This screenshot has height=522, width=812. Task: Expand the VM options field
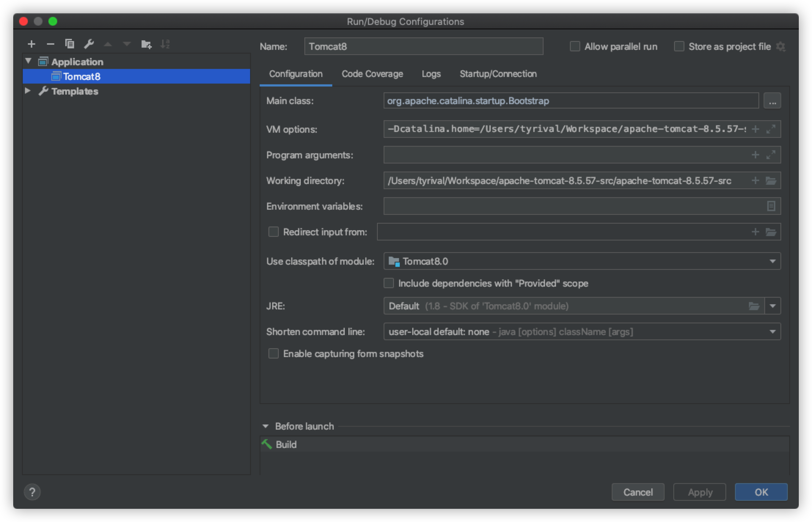point(771,129)
